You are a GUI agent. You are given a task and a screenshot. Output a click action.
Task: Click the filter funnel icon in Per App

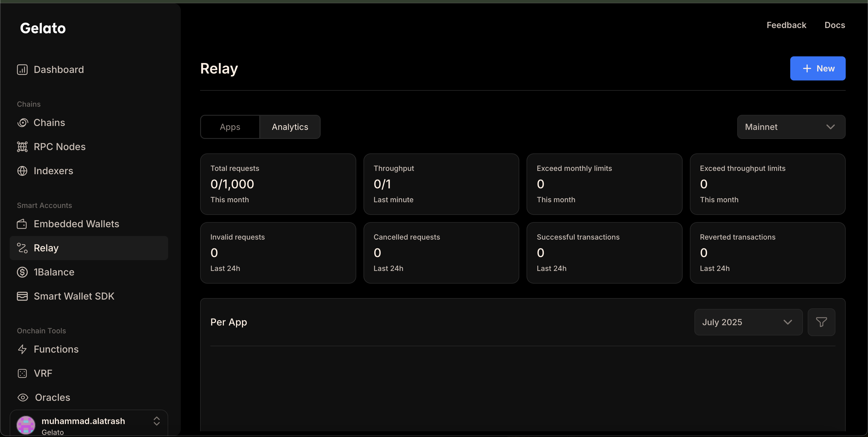822,322
